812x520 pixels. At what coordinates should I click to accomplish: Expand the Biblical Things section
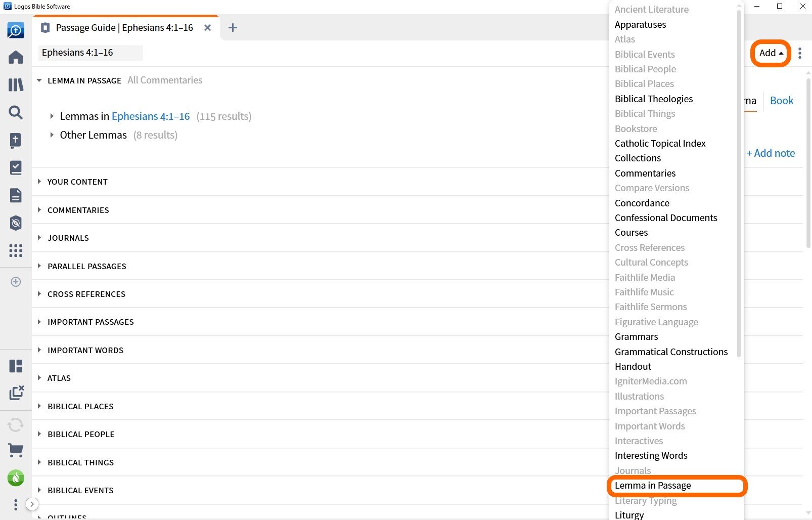point(39,462)
